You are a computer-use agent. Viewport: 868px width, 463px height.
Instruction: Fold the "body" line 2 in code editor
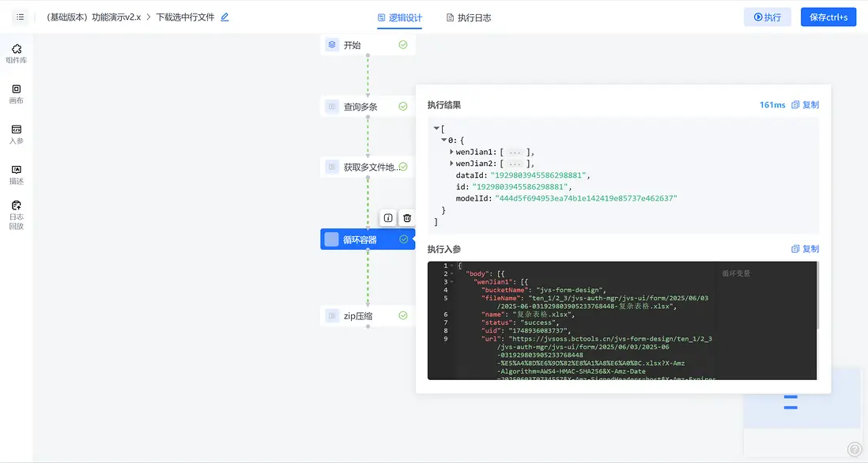coord(452,274)
